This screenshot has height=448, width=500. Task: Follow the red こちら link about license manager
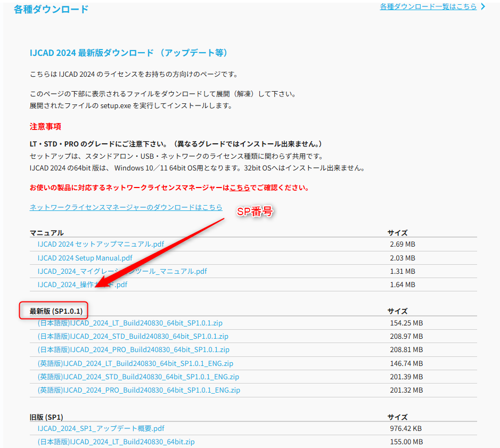[240, 188]
